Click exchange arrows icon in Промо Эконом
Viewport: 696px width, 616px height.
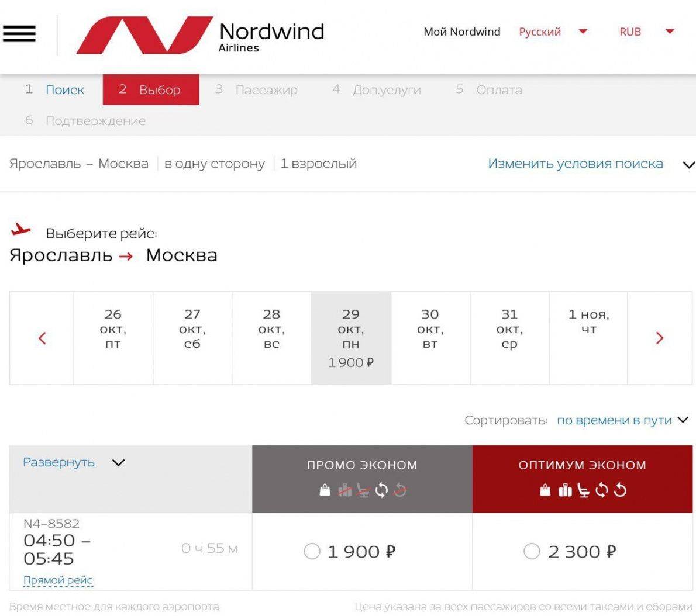(x=381, y=490)
